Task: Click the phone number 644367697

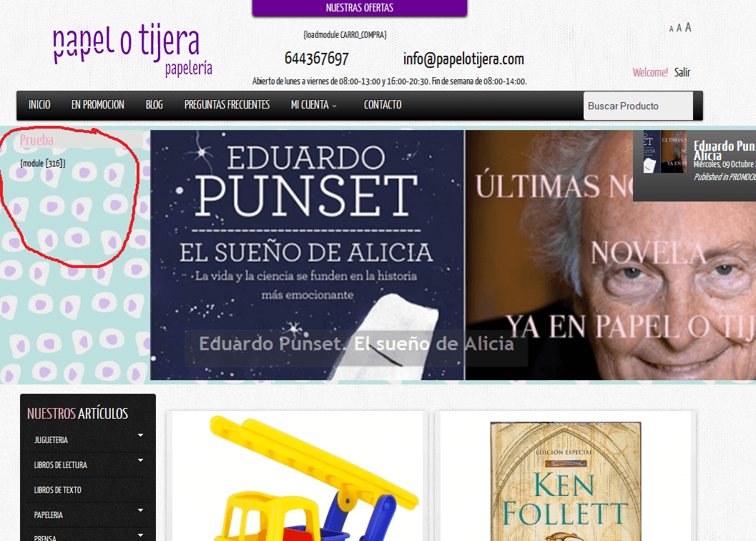Action: click(316, 59)
